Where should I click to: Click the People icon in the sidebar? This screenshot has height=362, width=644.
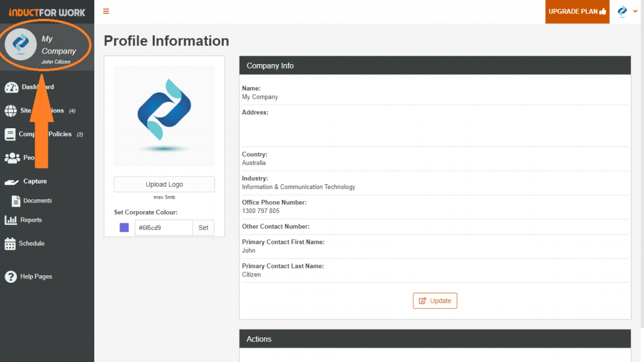coord(13,158)
